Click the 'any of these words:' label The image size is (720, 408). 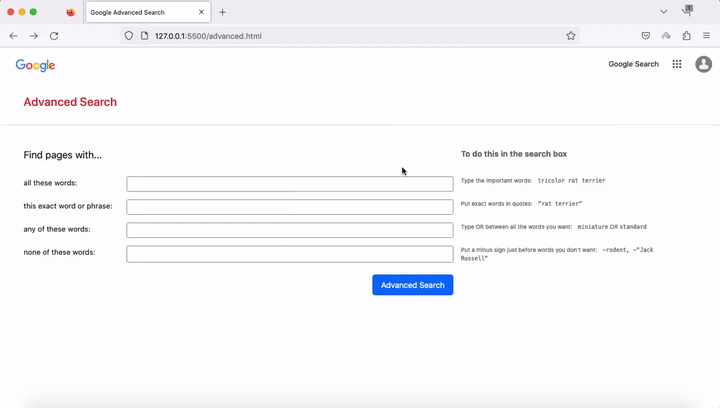point(57,229)
